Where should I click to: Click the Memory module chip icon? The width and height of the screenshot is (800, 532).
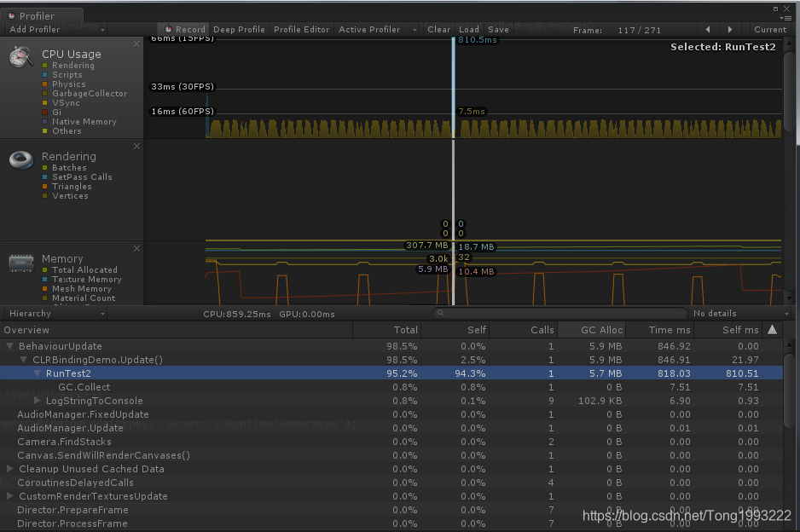tap(21, 263)
